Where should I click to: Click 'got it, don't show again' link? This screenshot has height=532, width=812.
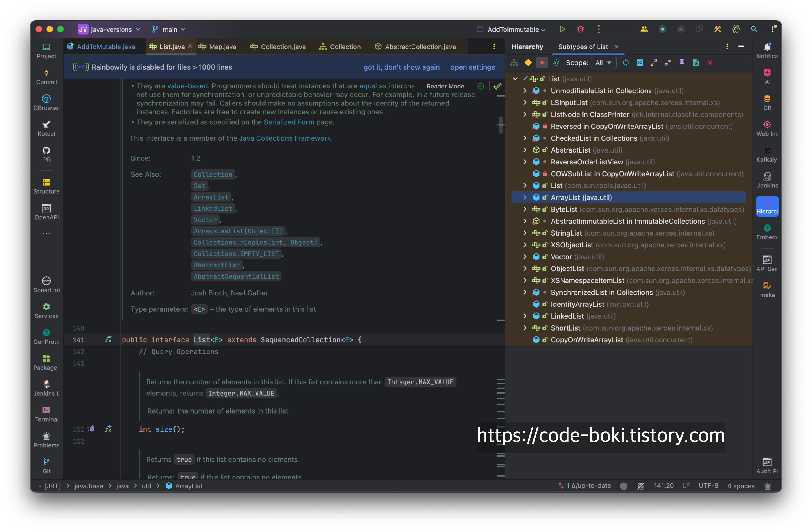[401, 67]
